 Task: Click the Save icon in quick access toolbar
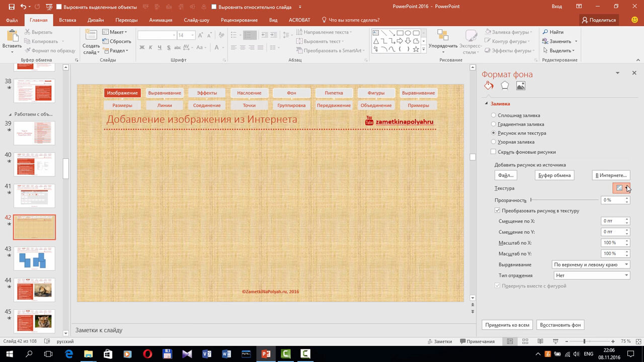12,7
